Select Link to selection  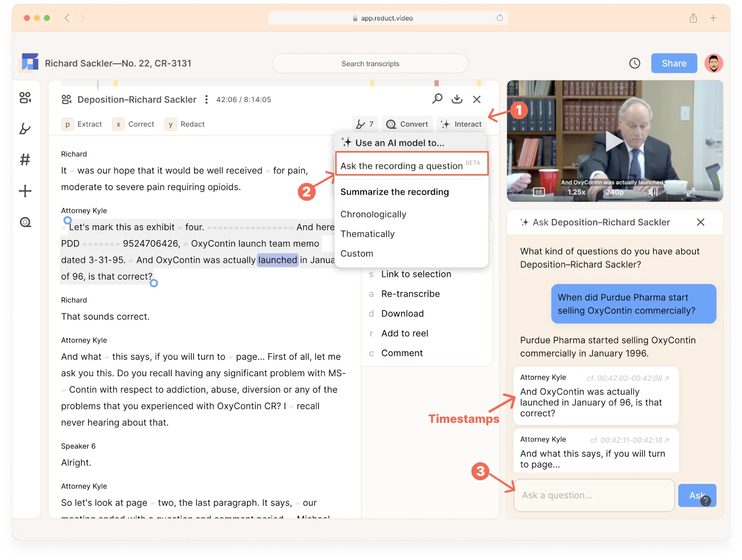click(x=416, y=274)
